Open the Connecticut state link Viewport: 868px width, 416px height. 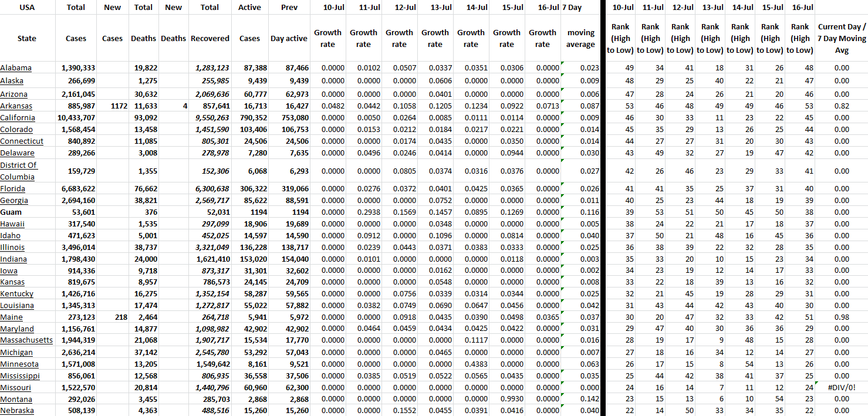pyautogui.click(x=22, y=141)
